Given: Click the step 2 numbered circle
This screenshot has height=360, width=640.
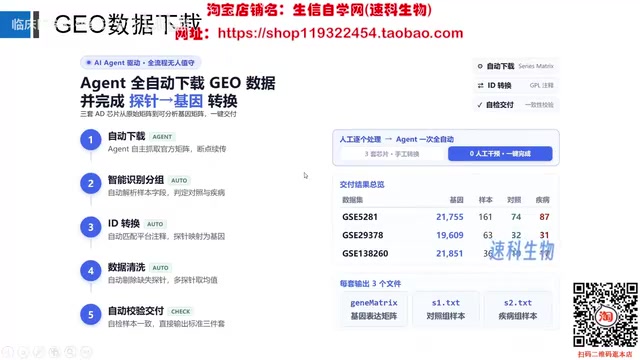Looking at the screenshot, I should [91, 184].
